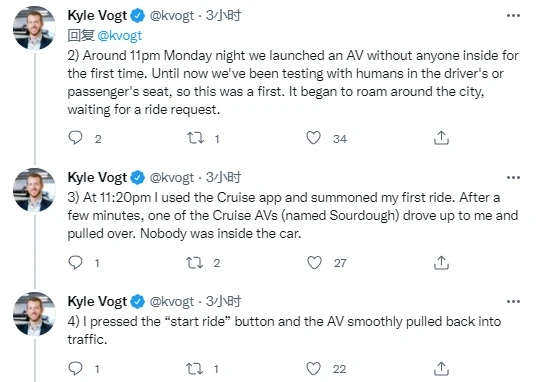Retweet the tweet about launching an AV
Screen dimensions: 537x382
(195, 138)
